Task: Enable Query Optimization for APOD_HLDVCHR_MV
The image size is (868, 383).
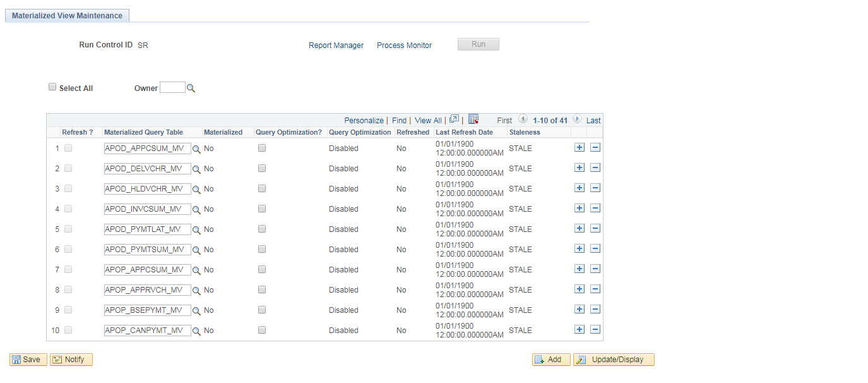Action: 262,188
